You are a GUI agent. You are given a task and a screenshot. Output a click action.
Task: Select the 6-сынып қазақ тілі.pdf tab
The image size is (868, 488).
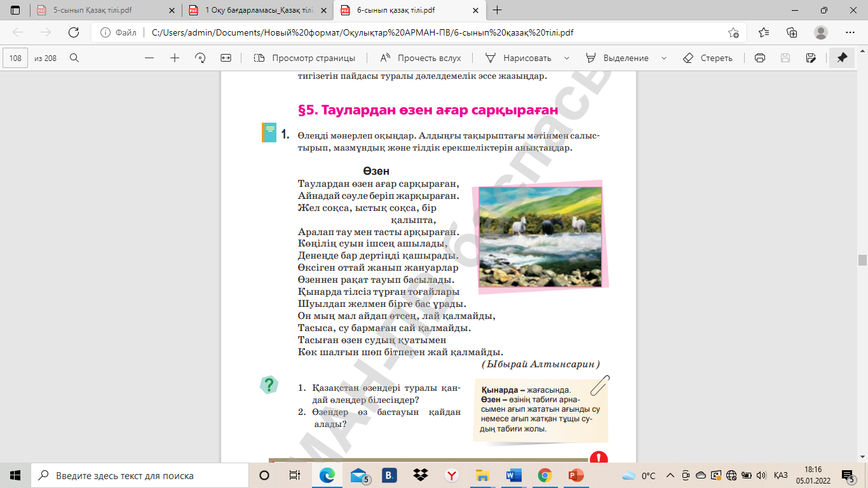(409, 10)
